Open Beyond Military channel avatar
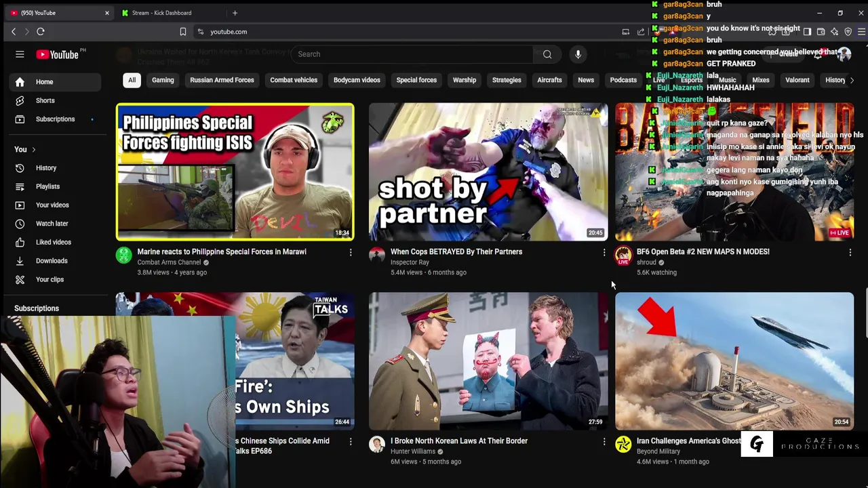Viewport: 868px width, 488px height. point(623,445)
